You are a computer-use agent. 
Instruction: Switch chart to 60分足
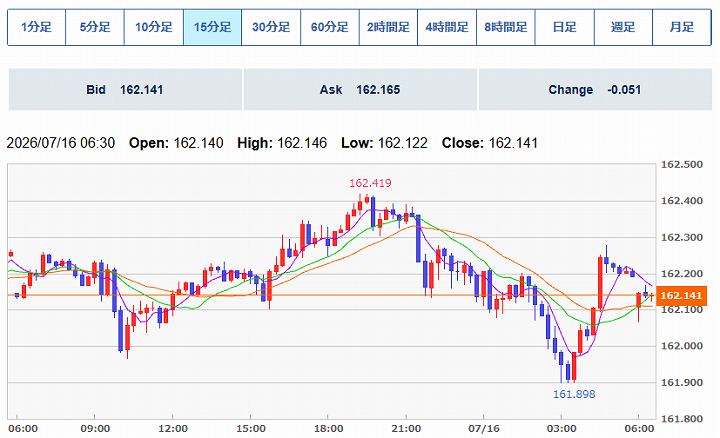tap(330, 27)
